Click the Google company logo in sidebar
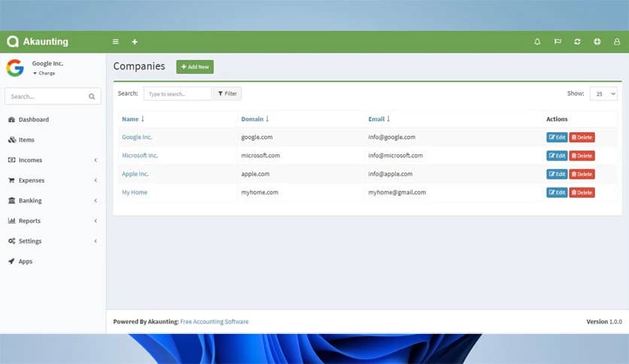The image size is (629, 364). coord(15,68)
